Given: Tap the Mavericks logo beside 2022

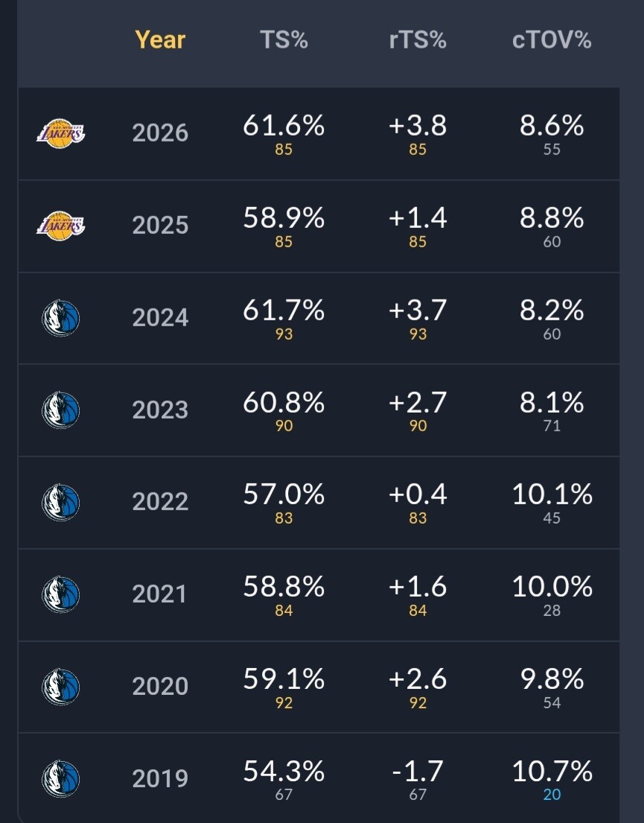Looking at the screenshot, I should [x=60, y=502].
